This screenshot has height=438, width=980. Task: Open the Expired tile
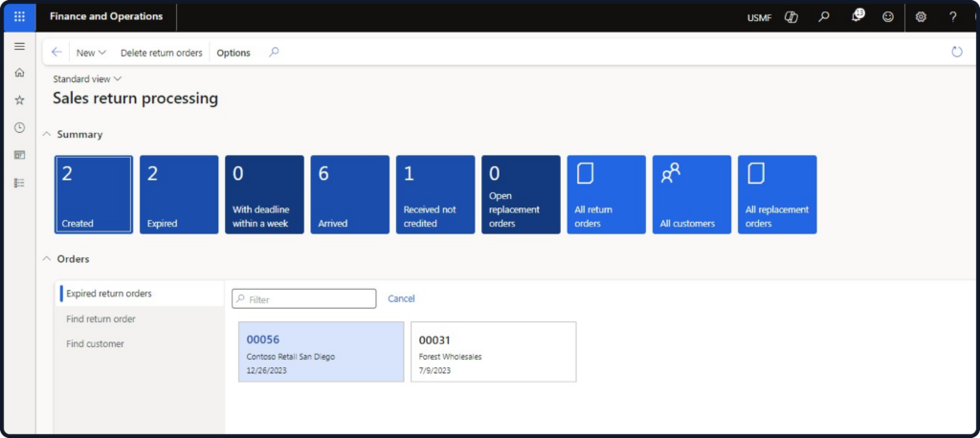pos(179,194)
